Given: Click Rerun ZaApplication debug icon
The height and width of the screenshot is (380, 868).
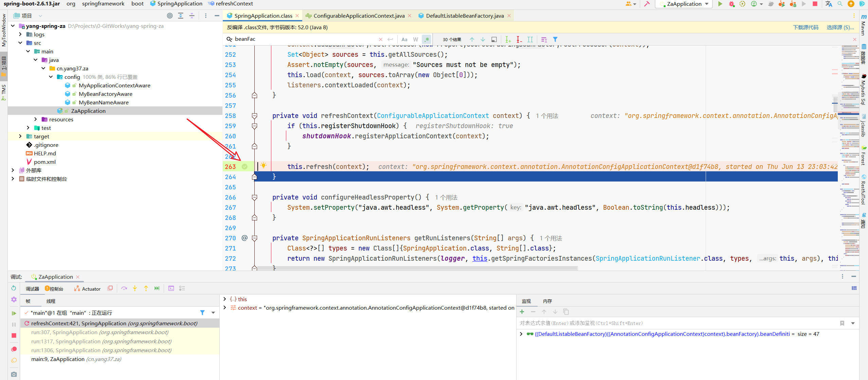Looking at the screenshot, I should pyautogui.click(x=14, y=288).
